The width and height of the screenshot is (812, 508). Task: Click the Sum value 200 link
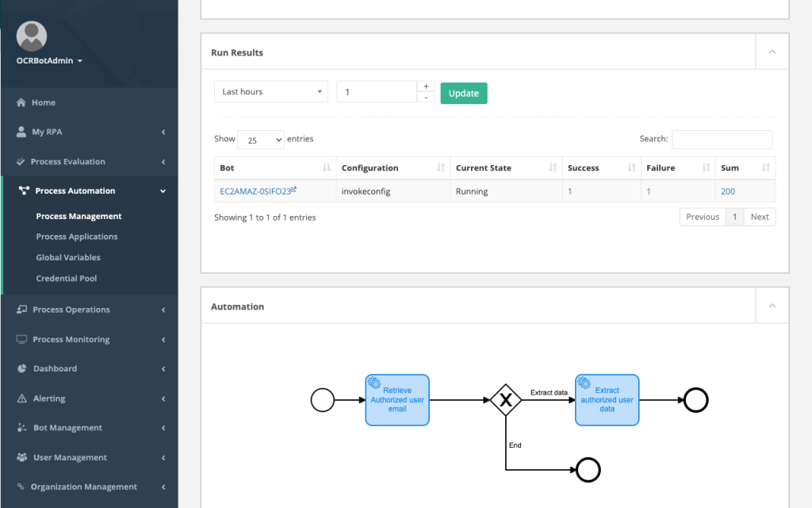click(x=728, y=191)
